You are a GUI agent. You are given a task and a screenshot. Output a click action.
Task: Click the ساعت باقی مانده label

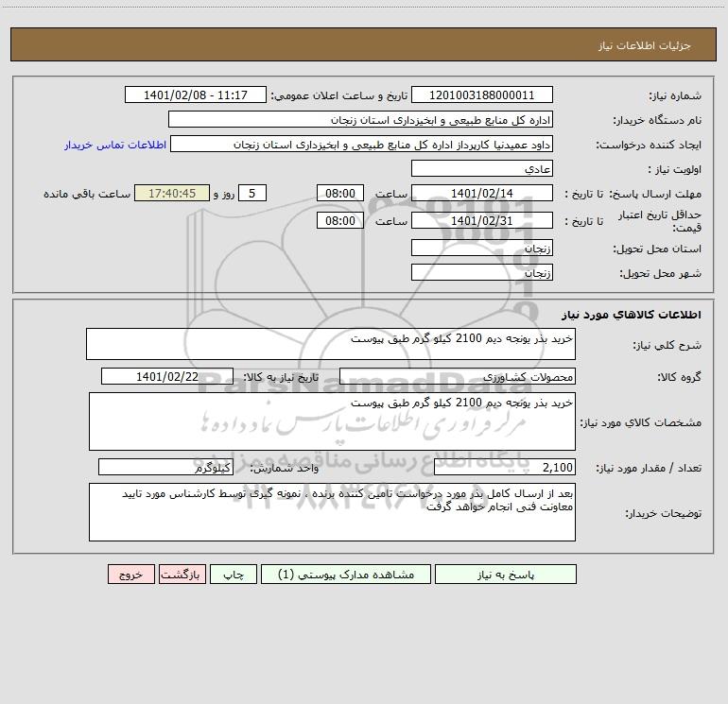pyautogui.click(x=87, y=194)
